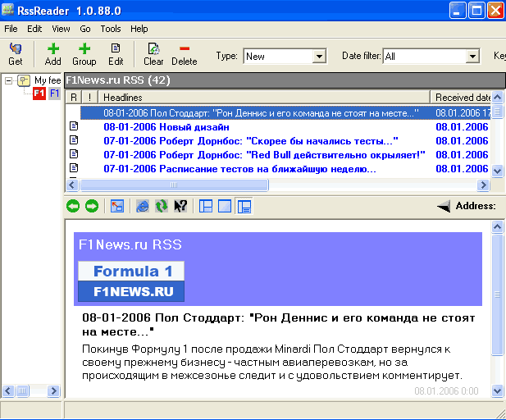Click headline list scroll-left arrow
The image size is (506, 420).
point(72,185)
